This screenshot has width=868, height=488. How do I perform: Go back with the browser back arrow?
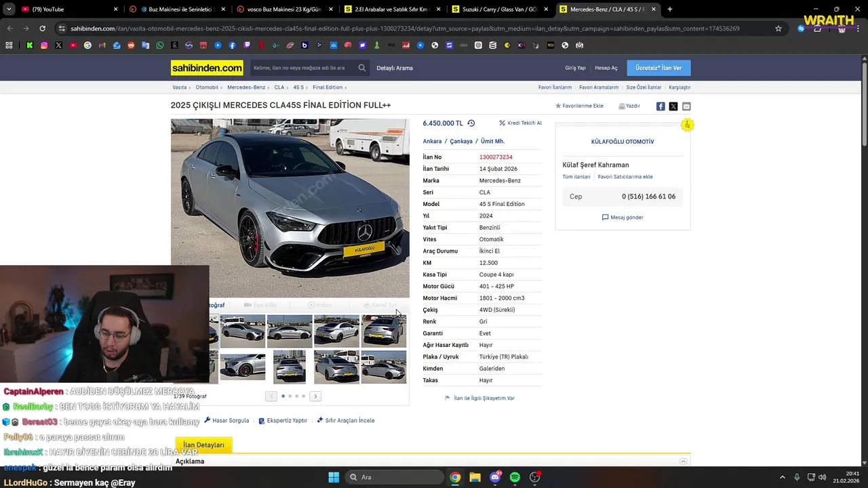tap(9, 28)
